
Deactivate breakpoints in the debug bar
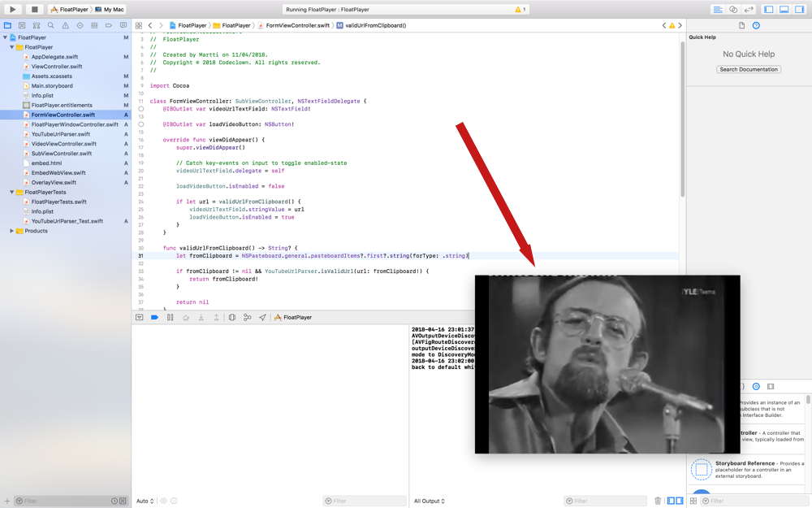pyautogui.click(x=154, y=317)
